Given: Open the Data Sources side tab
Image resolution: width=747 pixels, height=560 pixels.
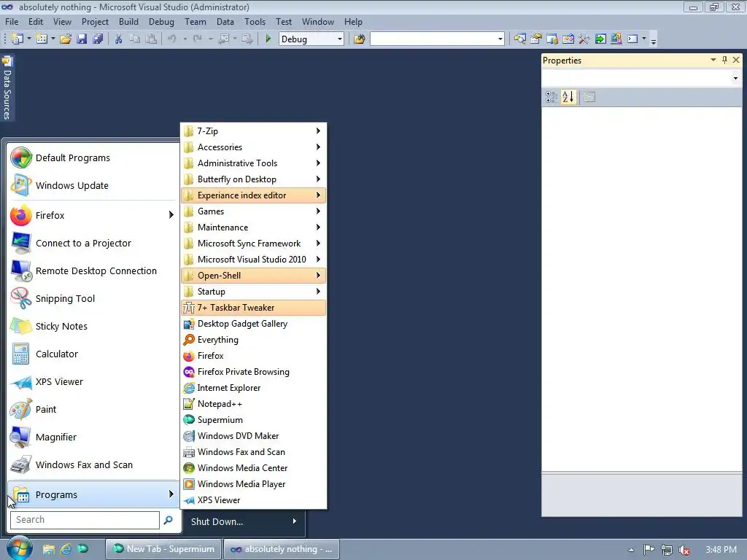Looking at the screenshot, I should tap(7, 88).
